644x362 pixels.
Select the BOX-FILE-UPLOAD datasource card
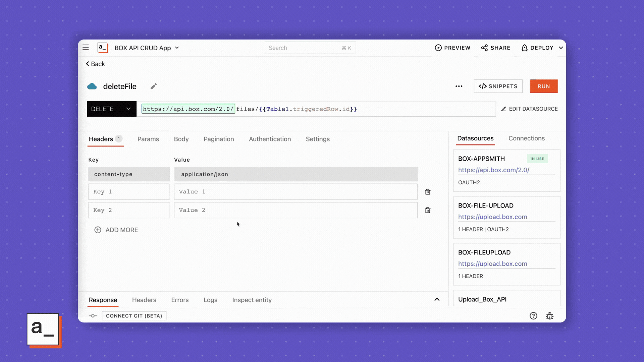506,218
